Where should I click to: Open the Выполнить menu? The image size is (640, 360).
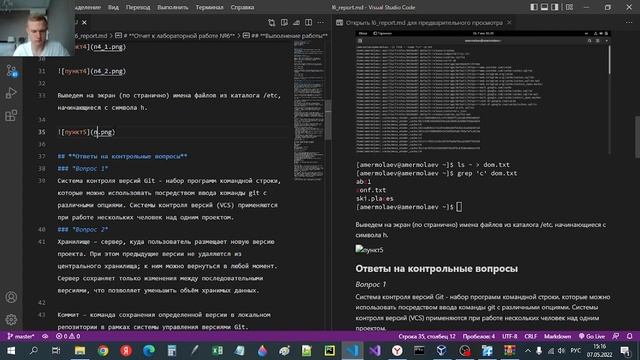[x=173, y=7]
